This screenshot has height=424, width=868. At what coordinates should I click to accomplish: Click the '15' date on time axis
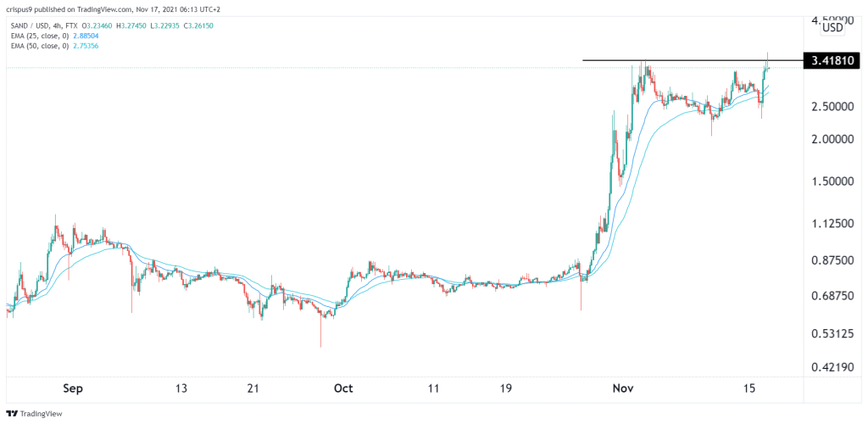(750, 389)
